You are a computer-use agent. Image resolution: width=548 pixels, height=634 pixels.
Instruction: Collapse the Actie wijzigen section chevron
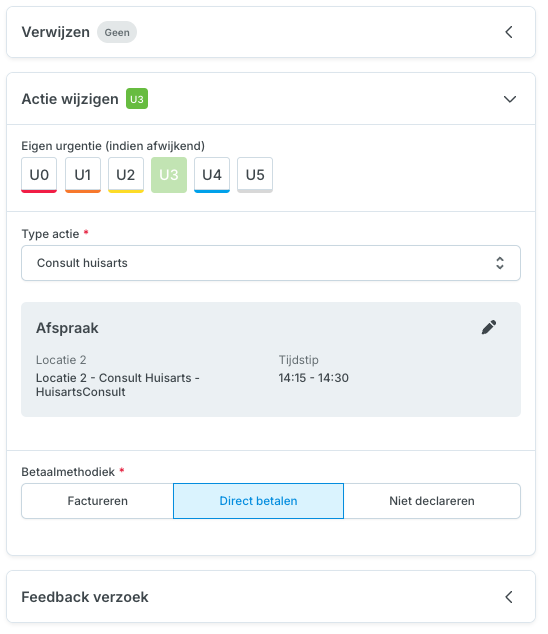[x=510, y=99]
